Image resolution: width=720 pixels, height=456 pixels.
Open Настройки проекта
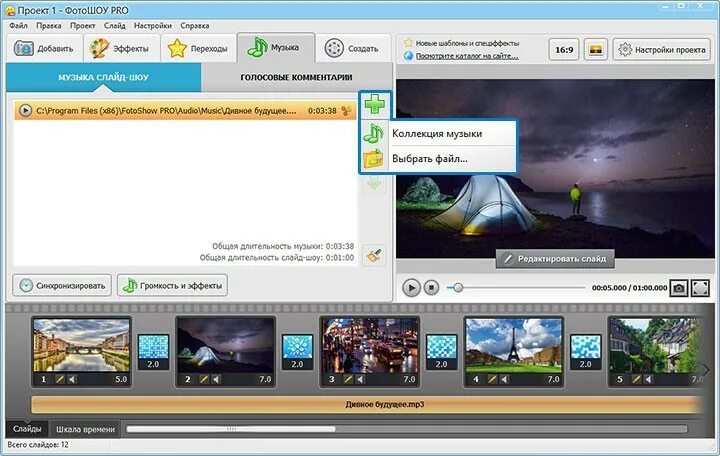click(x=662, y=49)
